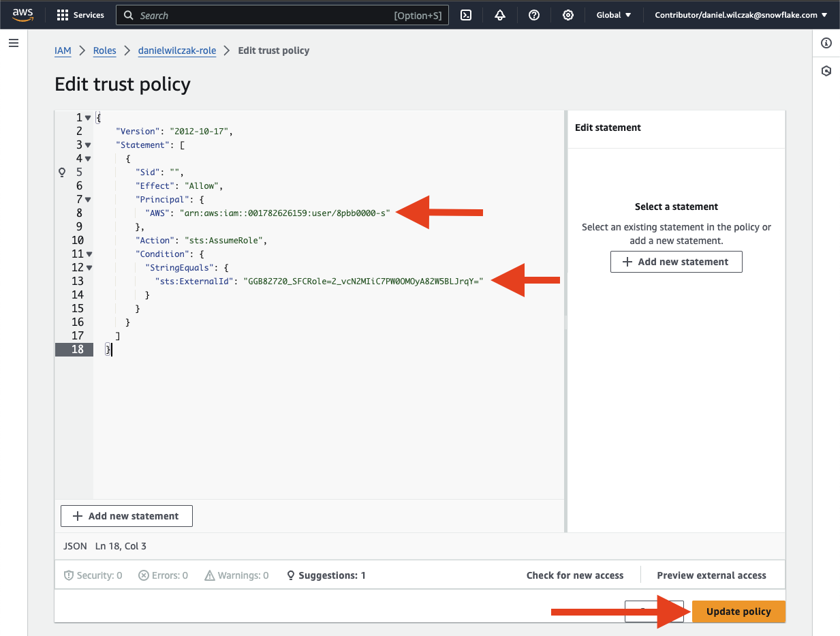Open the info panel icon
The height and width of the screenshot is (636, 840).
pyautogui.click(x=826, y=43)
